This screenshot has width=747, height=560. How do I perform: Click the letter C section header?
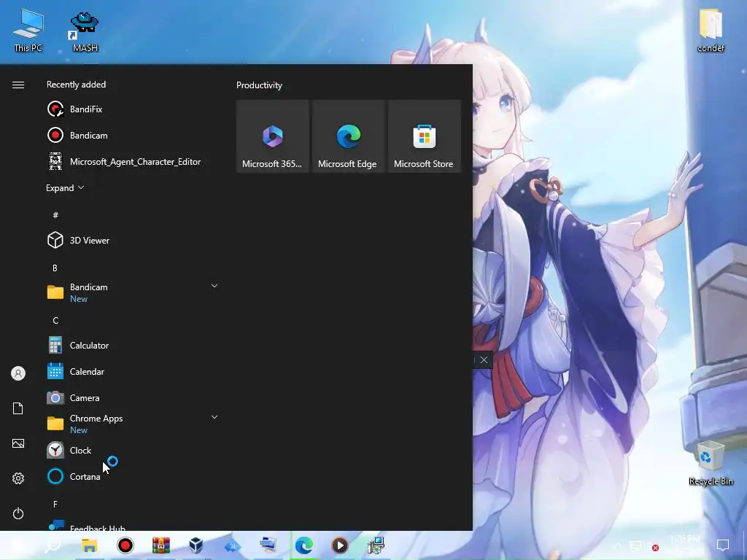[55, 321]
